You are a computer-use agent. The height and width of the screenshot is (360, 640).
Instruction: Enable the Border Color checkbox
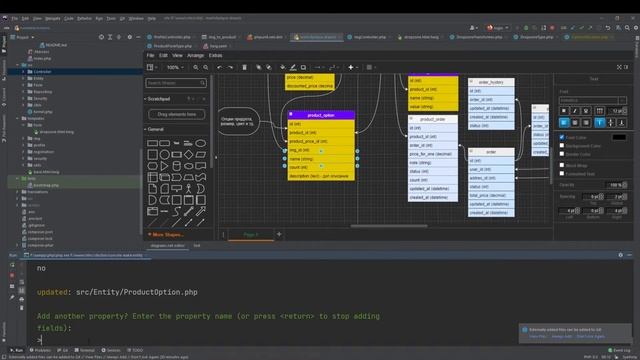tap(562, 154)
